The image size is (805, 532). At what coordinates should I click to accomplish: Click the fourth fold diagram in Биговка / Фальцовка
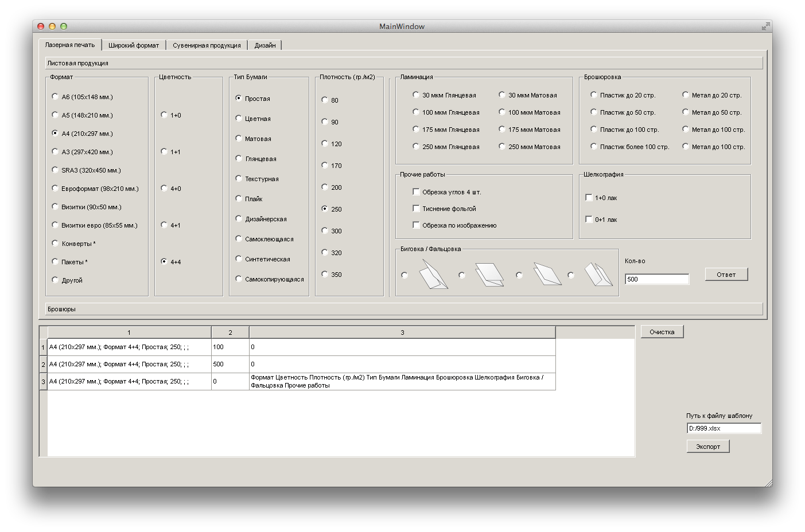(x=598, y=275)
